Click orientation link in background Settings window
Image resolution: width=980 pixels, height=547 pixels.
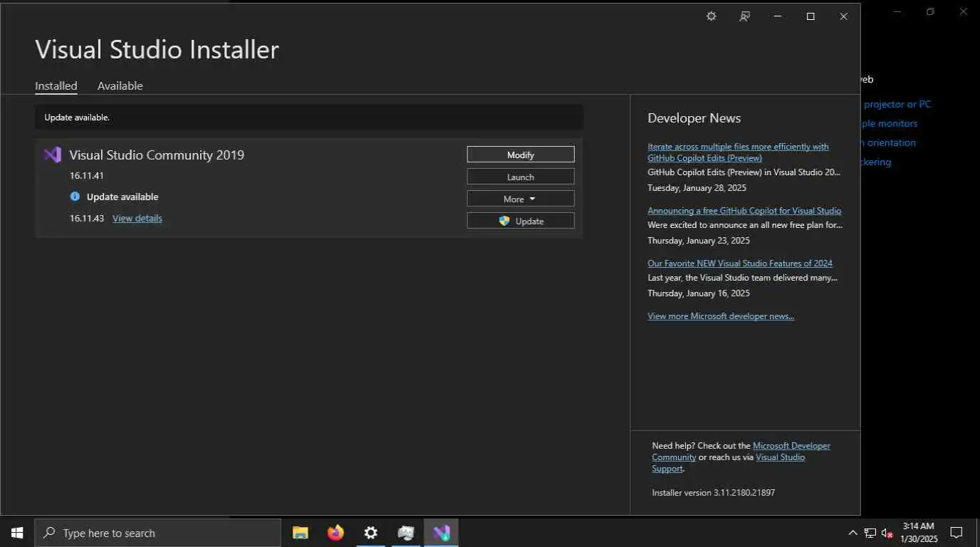coord(889,142)
